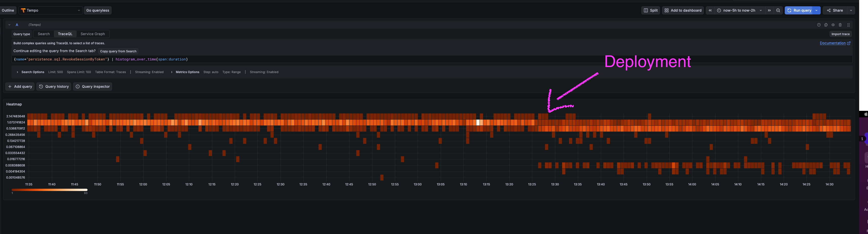868x234 pixels.
Task: Click the 0.001048576 y-axis label
Action: coord(15,178)
